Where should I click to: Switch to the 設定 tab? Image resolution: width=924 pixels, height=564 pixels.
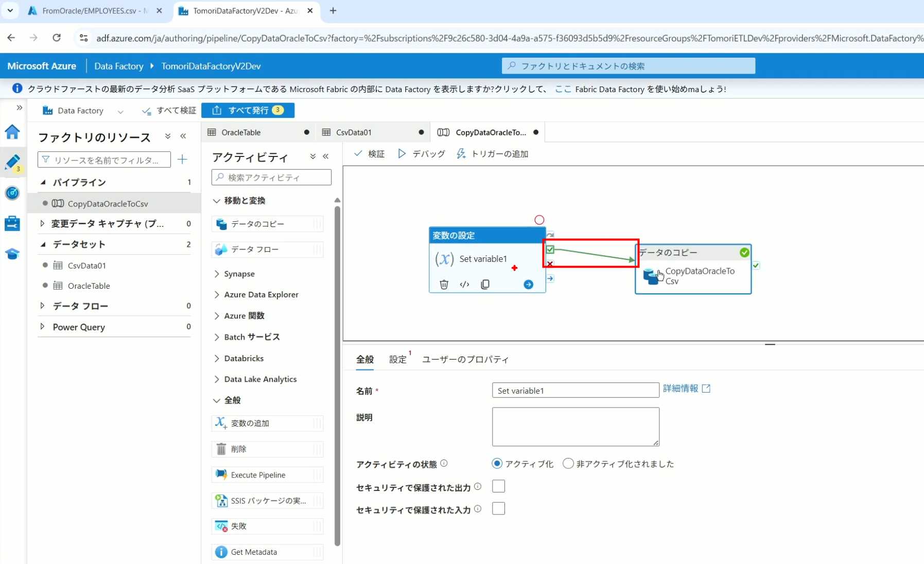pyautogui.click(x=397, y=359)
